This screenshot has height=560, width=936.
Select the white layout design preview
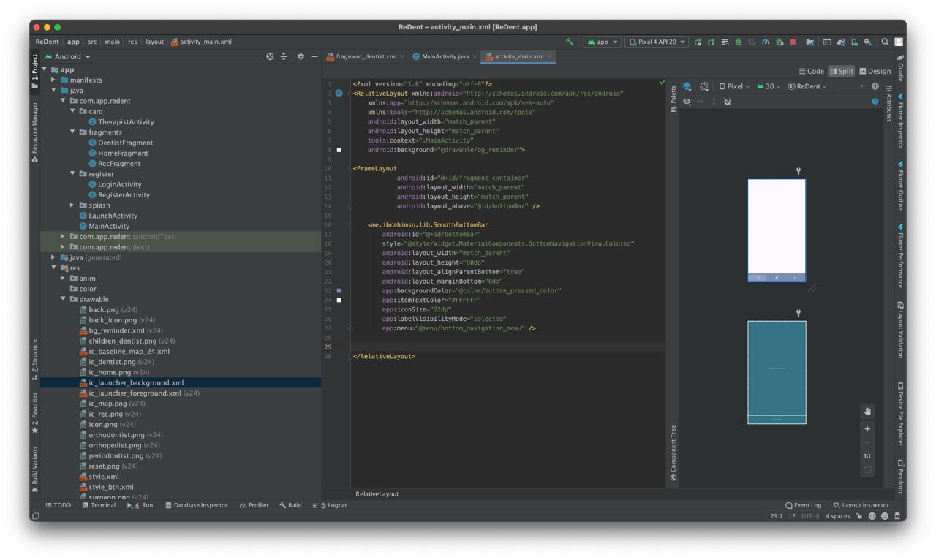(777, 230)
